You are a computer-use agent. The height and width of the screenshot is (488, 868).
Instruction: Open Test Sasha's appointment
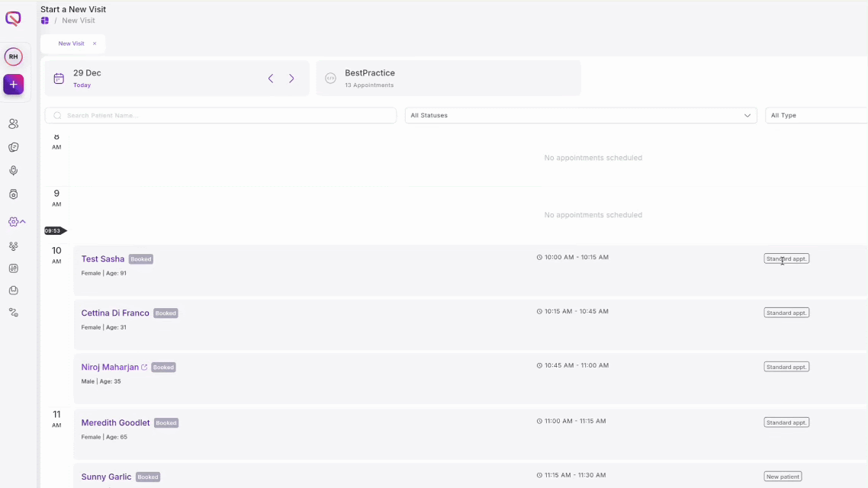click(471, 271)
